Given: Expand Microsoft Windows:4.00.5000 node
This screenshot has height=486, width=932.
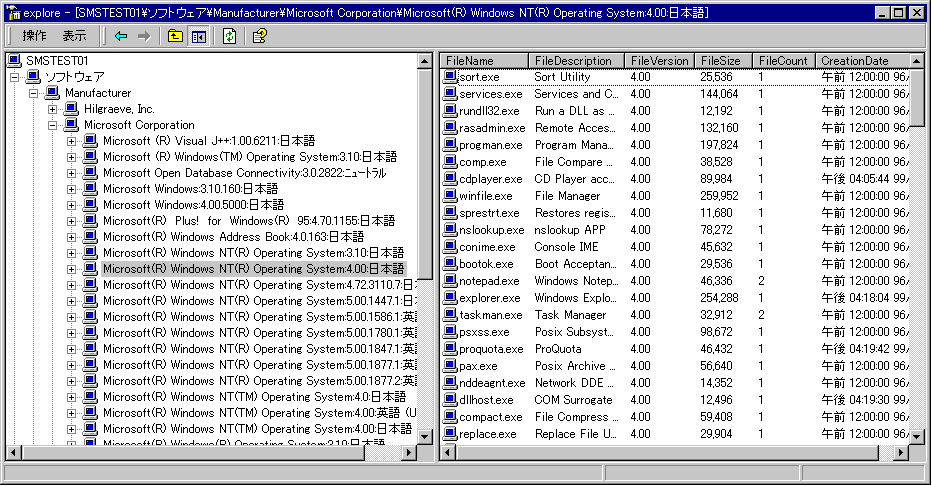Looking at the screenshot, I should (71, 206).
